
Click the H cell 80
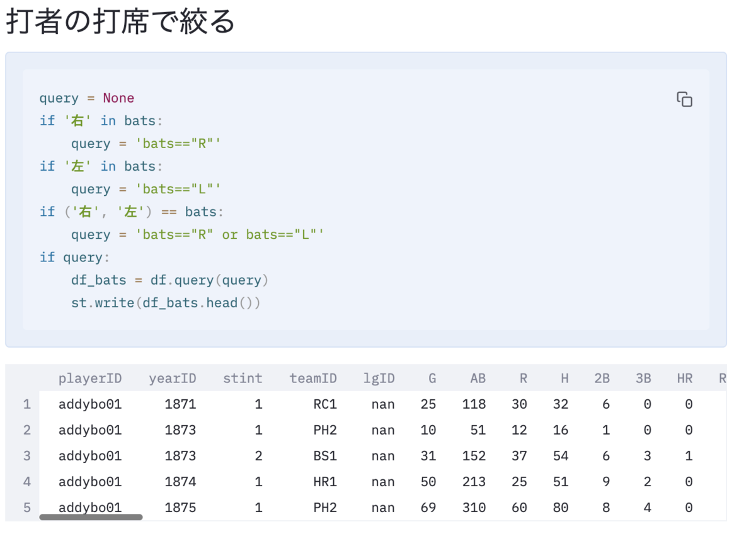click(561, 508)
